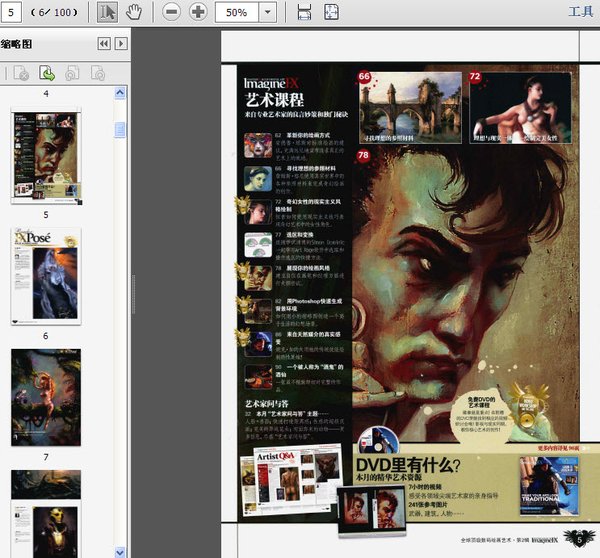The width and height of the screenshot is (600, 558).
Task: Activate the Select text tool
Action: coord(107,12)
